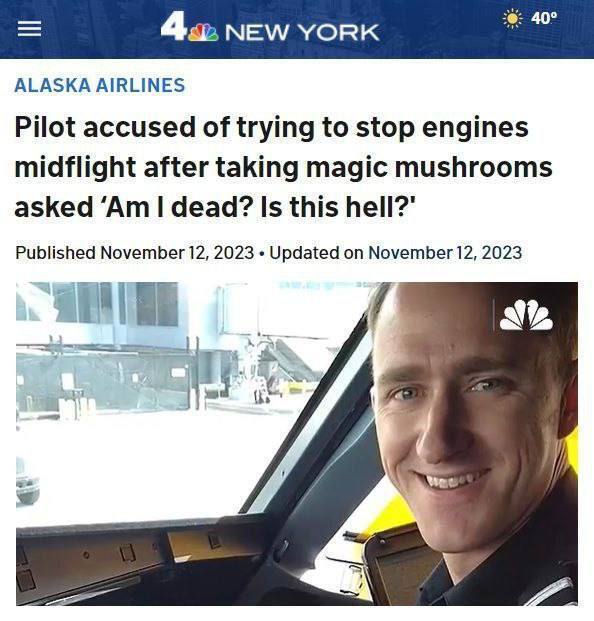Click the NEW YORK wordmark in header
The height and width of the screenshot is (621, 594).
click(302, 32)
